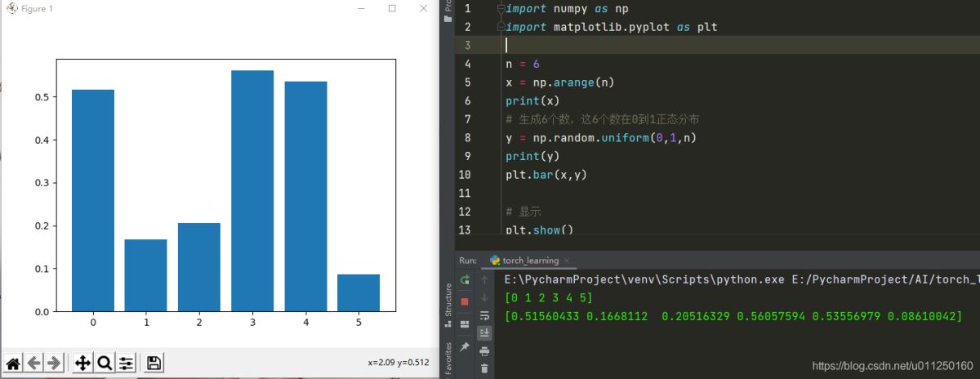Open Configure subplots settings
980x379 pixels.
point(126,363)
